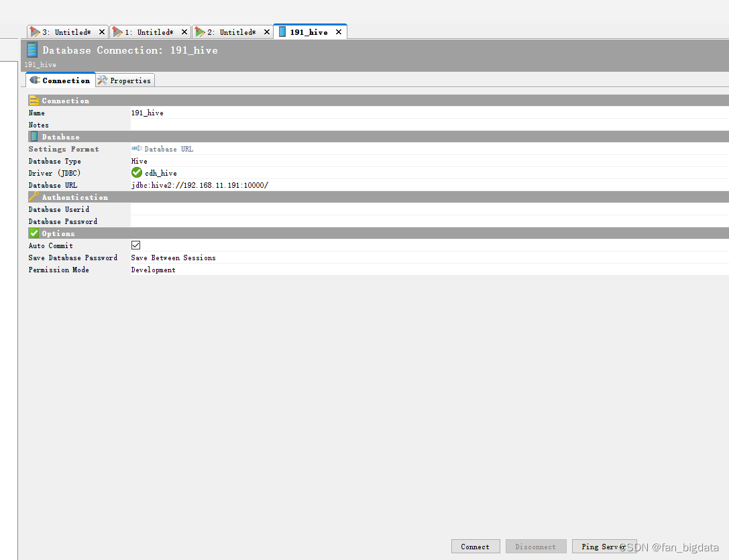This screenshot has height=560, width=729.
Task: Click the Ping Server button
Action: [604, 547]
